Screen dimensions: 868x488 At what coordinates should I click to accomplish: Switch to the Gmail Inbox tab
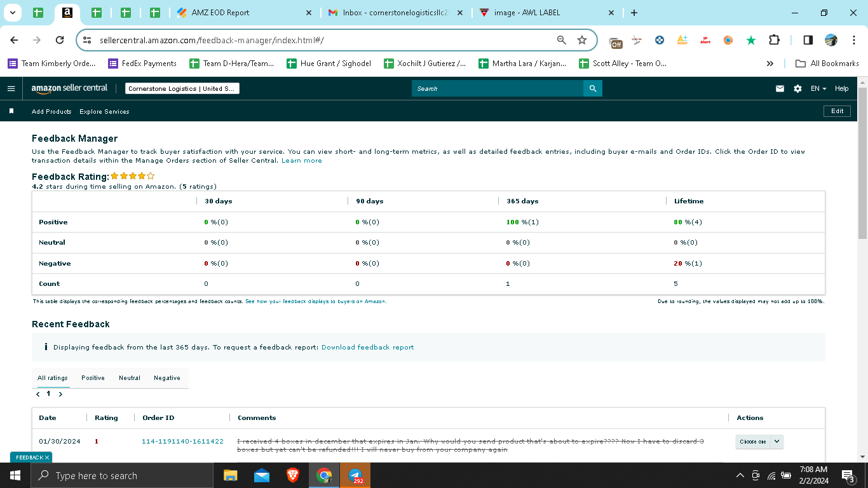pos(394,13)
